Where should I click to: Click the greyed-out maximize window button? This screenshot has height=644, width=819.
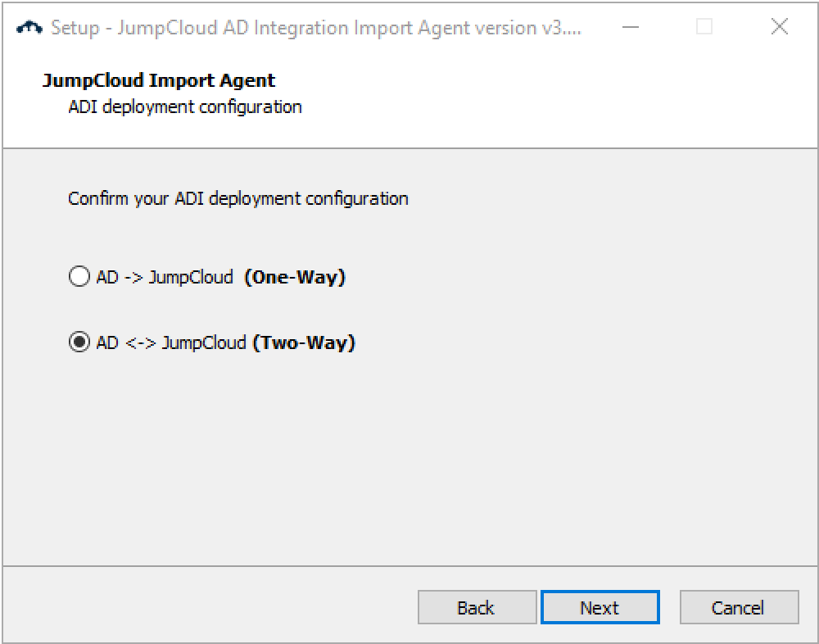(704, 27)
